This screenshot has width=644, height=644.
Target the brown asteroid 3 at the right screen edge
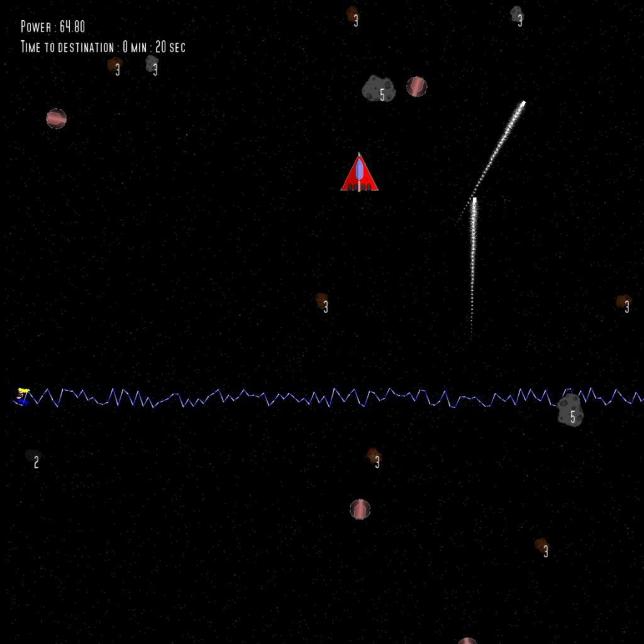point(624,303)
